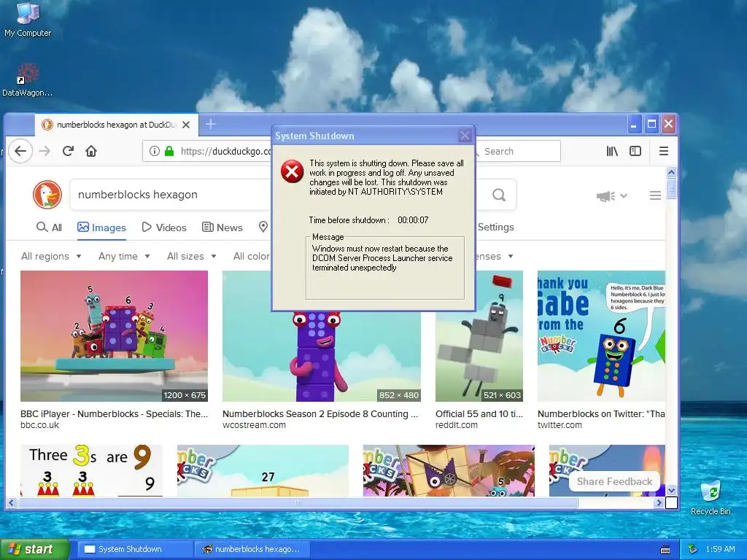Viewport: 747px width, 560px height.
Task: Click red error icon in shutdown dialog
Action: tap(292, 171)
